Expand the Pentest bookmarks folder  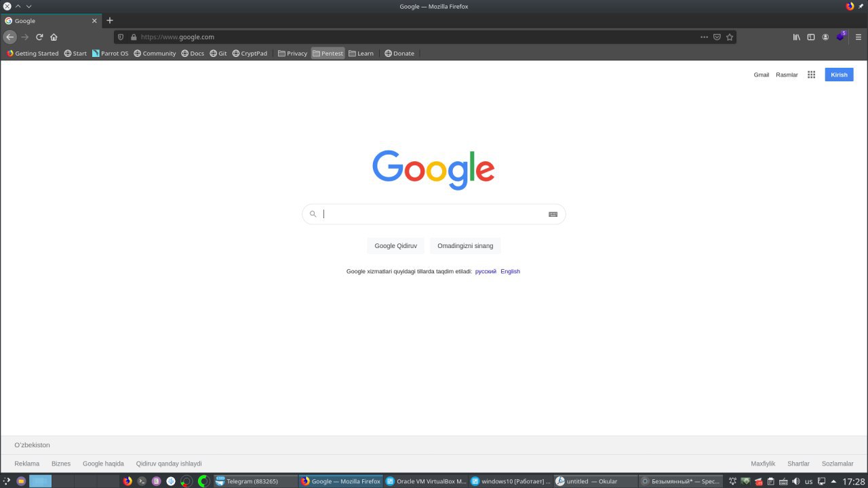coord(328,54)
